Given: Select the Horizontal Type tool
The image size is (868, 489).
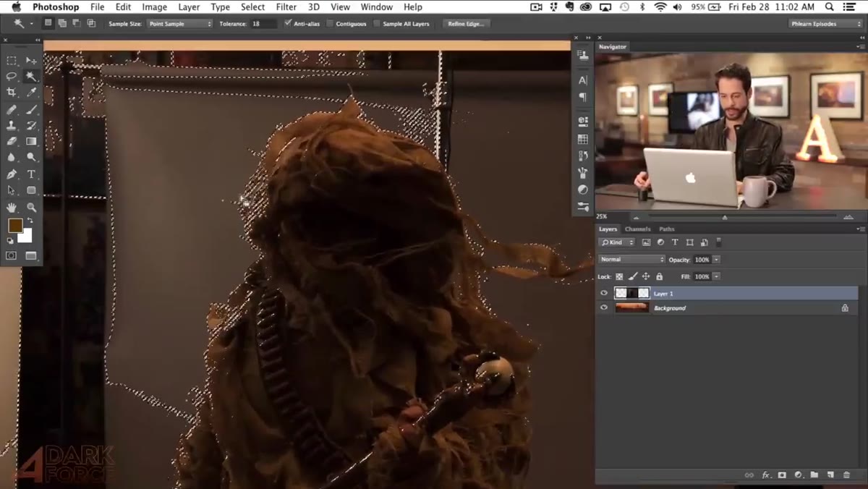Looking at the screenshot, I should [31, 174].
